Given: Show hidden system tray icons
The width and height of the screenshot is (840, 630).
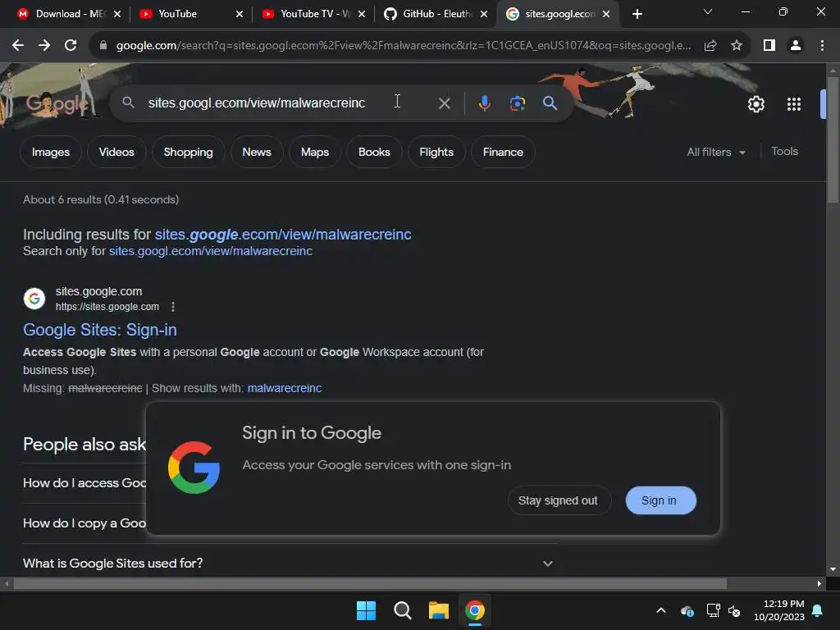Looking at the screenshot, I should (661, 610).
